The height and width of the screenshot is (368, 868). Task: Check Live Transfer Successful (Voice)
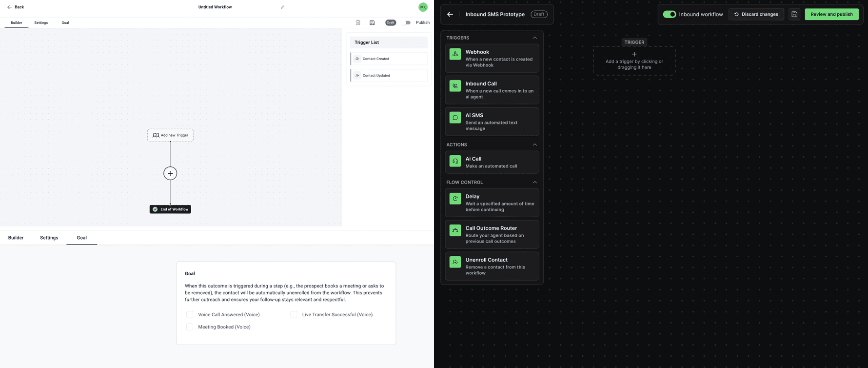tap(294, 315)
